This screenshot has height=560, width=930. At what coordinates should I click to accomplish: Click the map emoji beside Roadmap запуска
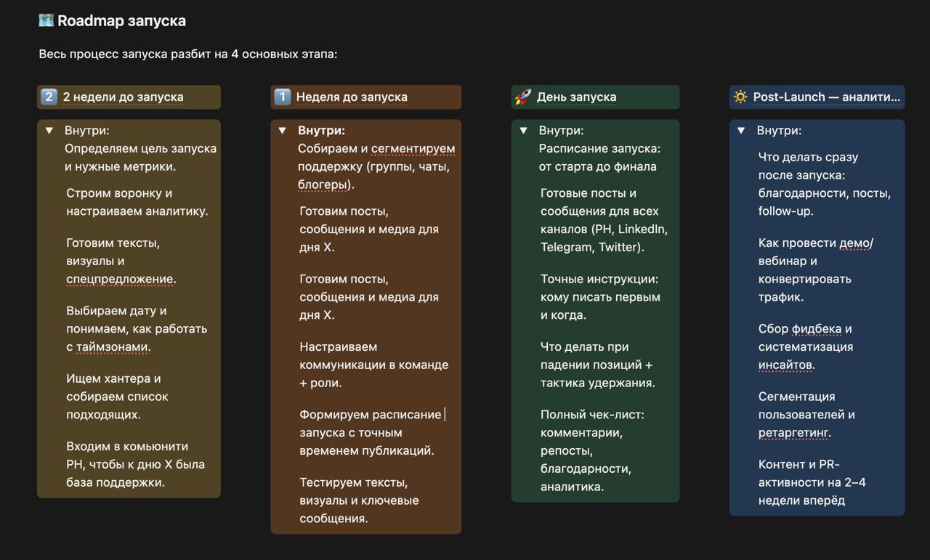(46, 20)
